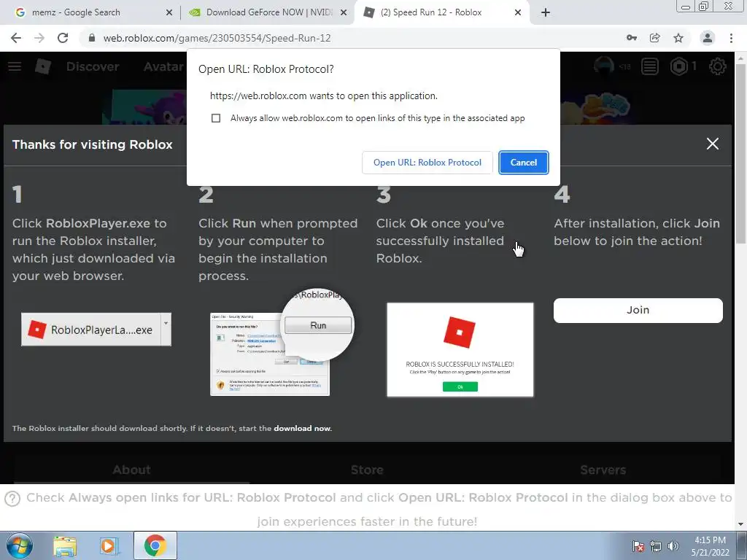Open a new browser tab
This screenshot has width=747, height=560.
point(546,13)
